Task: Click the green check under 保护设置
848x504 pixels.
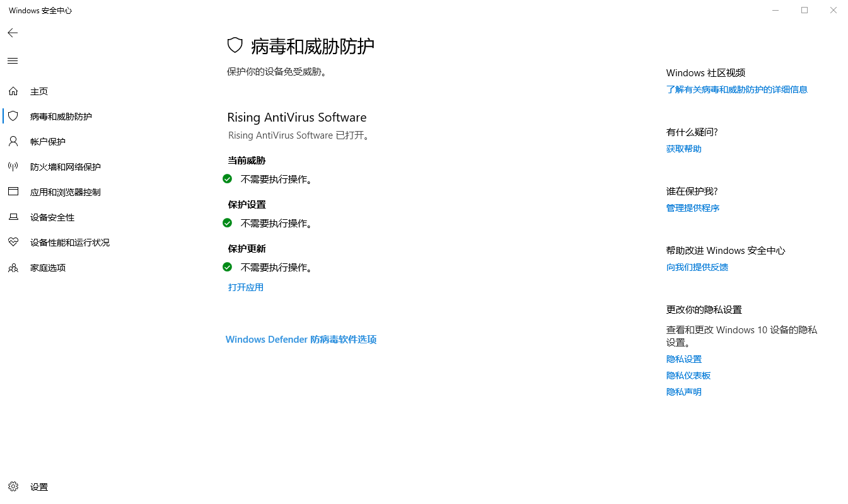Action: click(228, 223)
